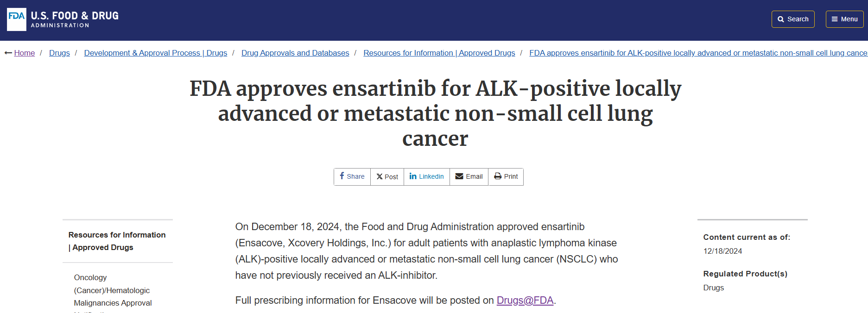Image resolution: width=868 pixels, height=313 pixels.
Task: Click the magnifier icon in Search button
Action: [x=781, y=19]
